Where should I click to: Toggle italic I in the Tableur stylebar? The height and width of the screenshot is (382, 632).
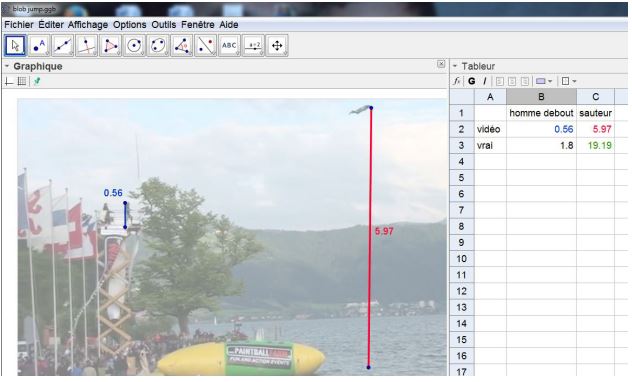[484, 81]
